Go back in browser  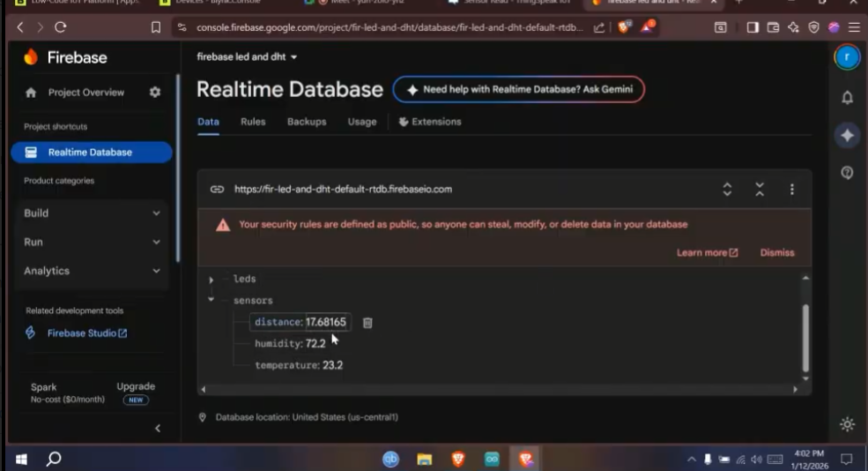(20, 27)
